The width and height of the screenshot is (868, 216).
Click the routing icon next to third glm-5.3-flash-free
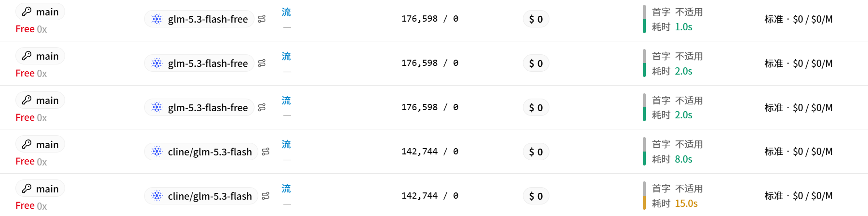click(x=262, y=107)
